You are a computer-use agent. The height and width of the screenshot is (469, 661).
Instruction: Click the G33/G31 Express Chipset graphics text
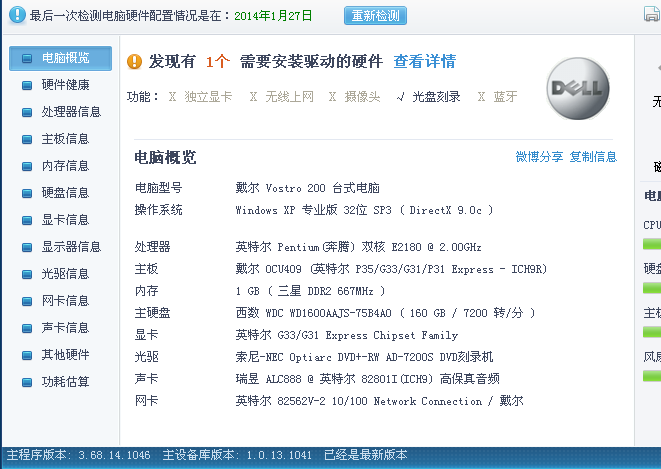pos(347,335)
